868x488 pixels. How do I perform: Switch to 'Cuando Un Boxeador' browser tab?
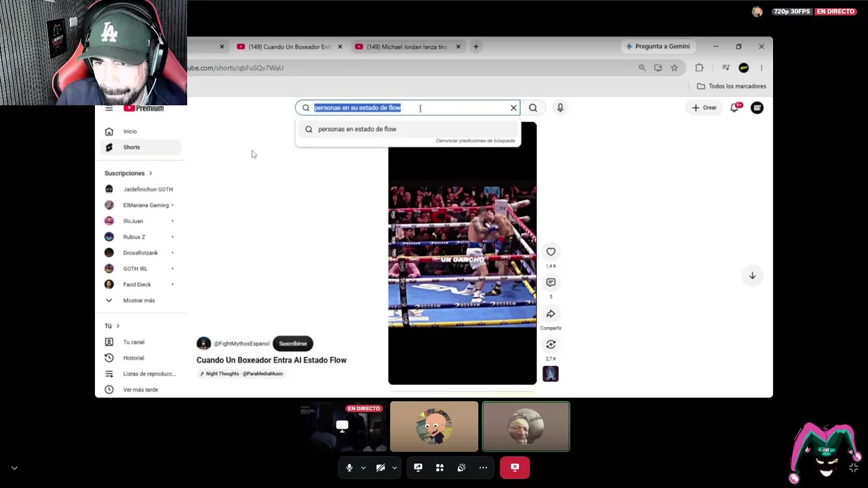click(289, 47)
